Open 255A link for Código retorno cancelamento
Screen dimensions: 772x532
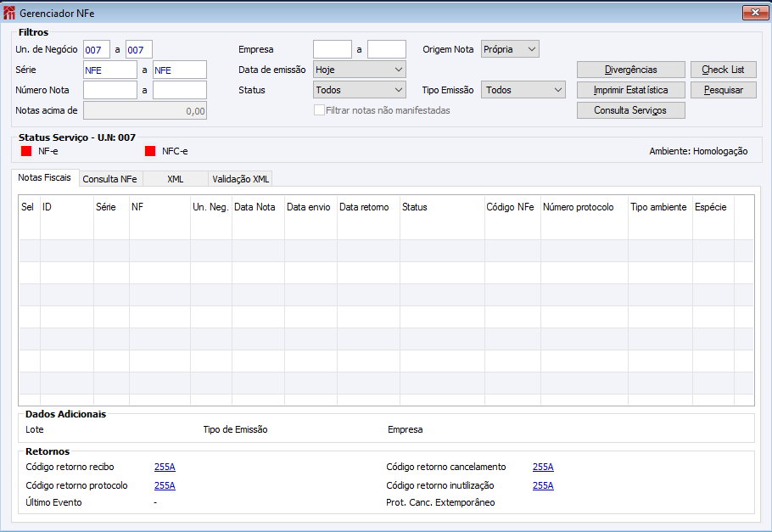coord(543,467)
